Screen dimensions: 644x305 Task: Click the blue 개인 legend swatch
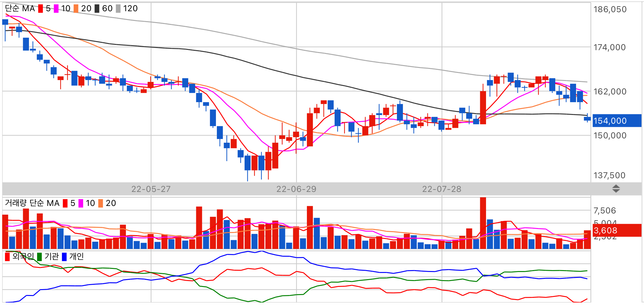(x=64, y=257)
